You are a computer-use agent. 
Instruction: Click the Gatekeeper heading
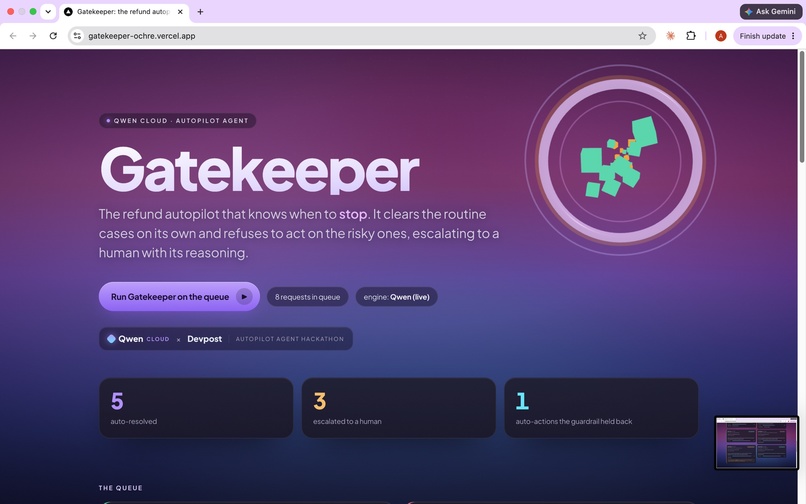click(260, 170)
